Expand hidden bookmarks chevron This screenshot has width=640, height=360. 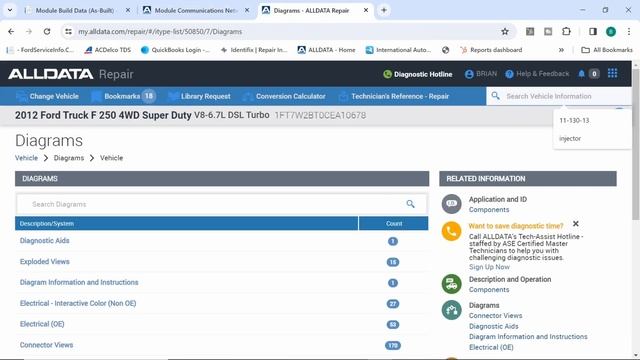pyautogui.click(x=561, y=50)
